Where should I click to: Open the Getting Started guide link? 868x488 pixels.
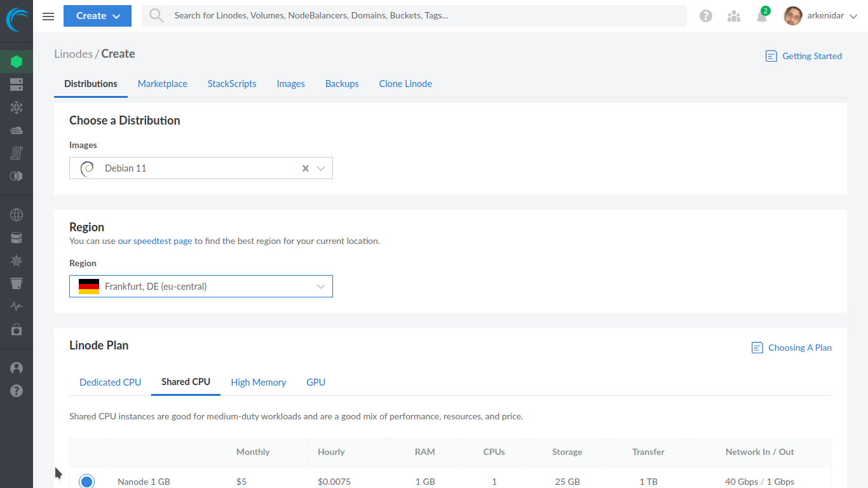804,56
